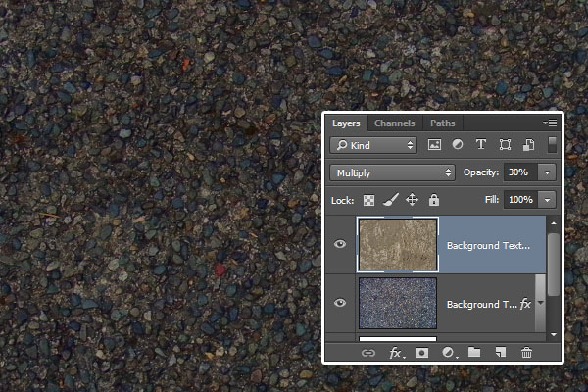Image resolution: width=588 pixels, height=392 pixels.
Task: Toggle the lock all button
Action: [x=434, y=200]
